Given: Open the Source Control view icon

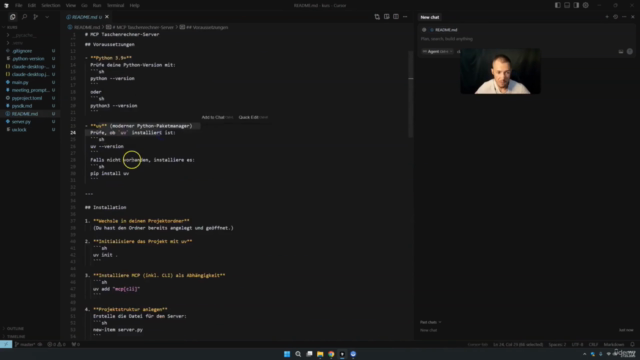Looking at the screenshot, I should click(36, 17).
